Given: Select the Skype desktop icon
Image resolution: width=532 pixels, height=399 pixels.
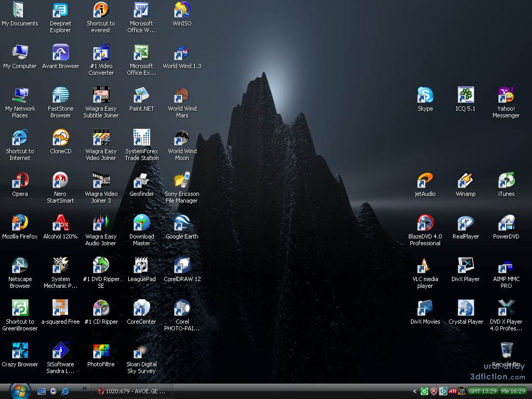Looking at the screenshot, I should click(425, 95).
